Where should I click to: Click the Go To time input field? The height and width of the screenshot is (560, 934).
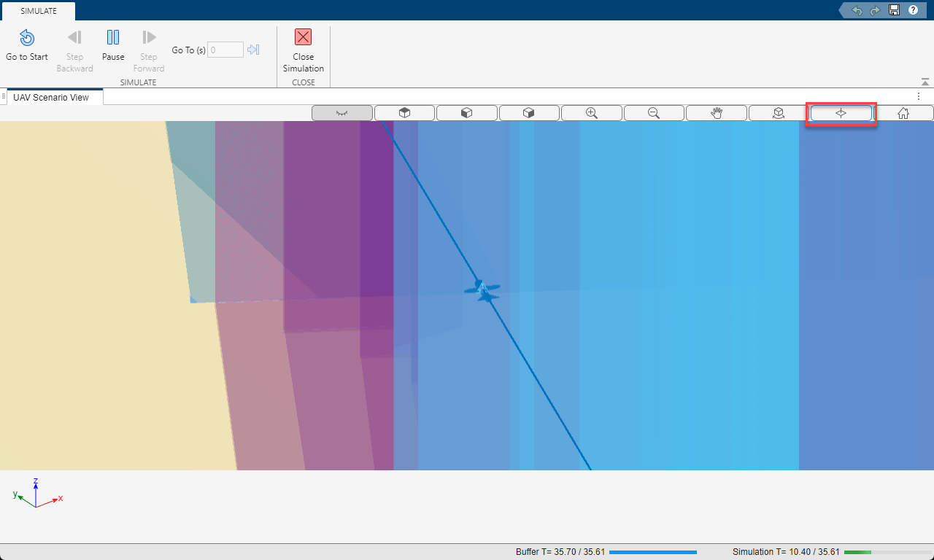pyautogui.click(x=225, y=50)
